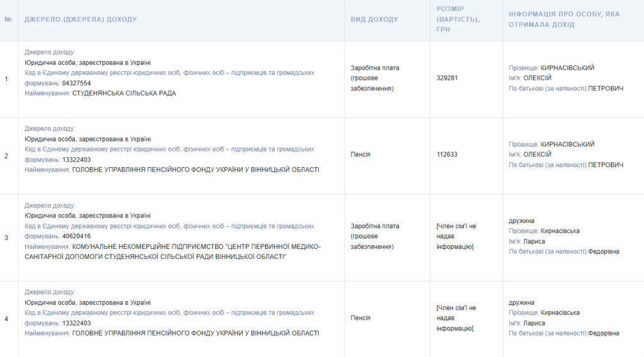The height and width of the screenshot is (357, 644).
Task: Click the name СТУДЕНЯНСЬКА СІЛЬСЬКА РАДА
Action: click(124, 93)
